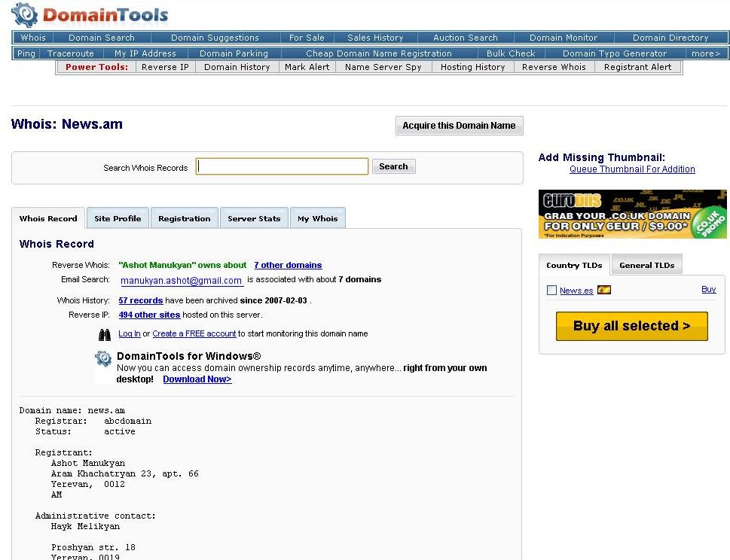
Task: Switch to the General TLDs tab
Action: pyautogui.click(x=646, y=265)
